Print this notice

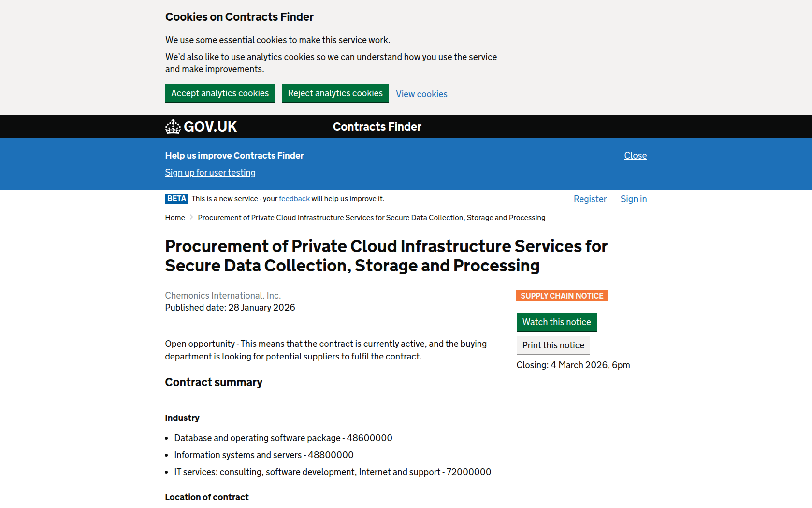[553, 345]
